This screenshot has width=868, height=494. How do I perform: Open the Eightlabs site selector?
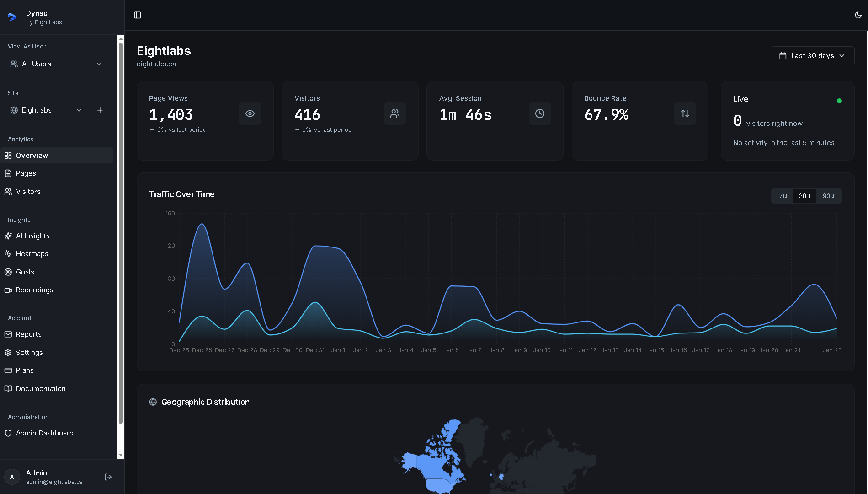(46, 110)
